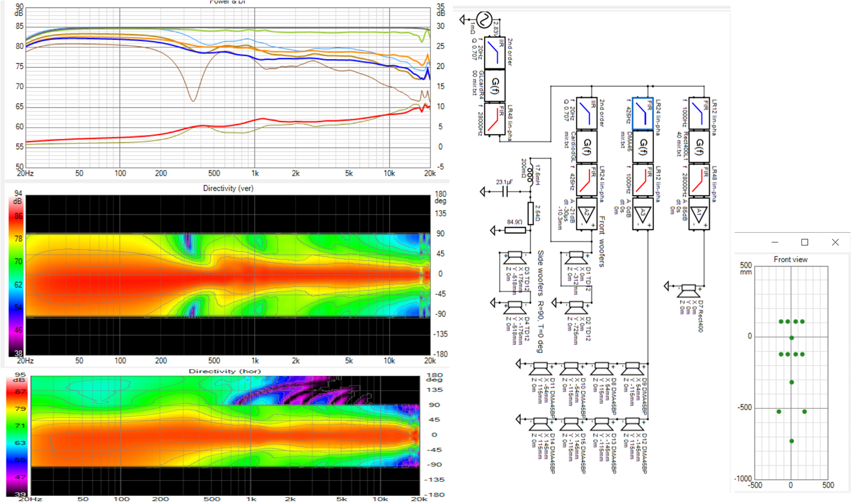Select driver D13 DMA45BP

(602, 423)
